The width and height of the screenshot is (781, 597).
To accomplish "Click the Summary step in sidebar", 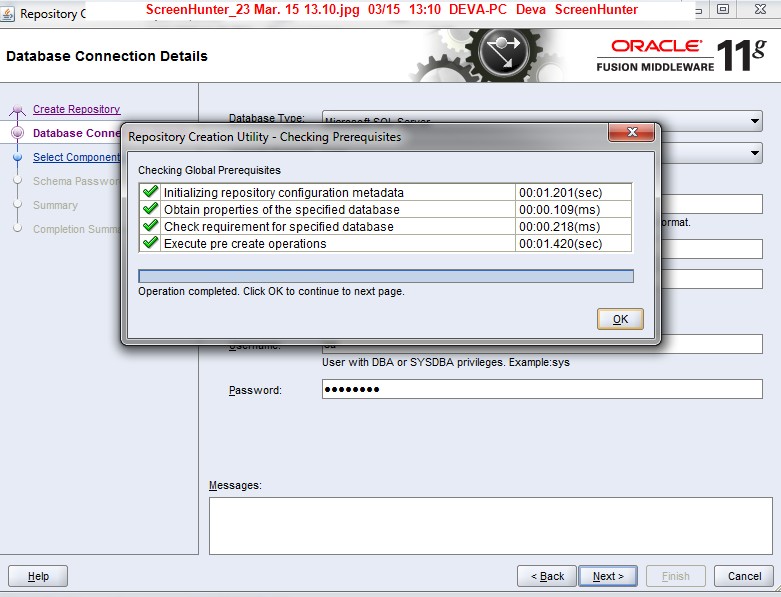I will [55, 205].
